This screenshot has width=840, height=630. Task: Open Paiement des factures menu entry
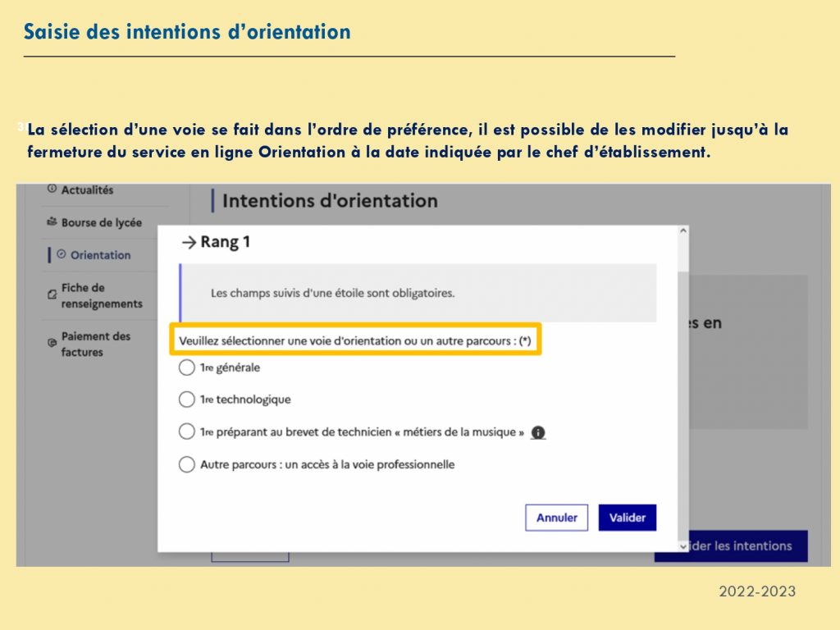pyautogui.click(x=95, y=344)
